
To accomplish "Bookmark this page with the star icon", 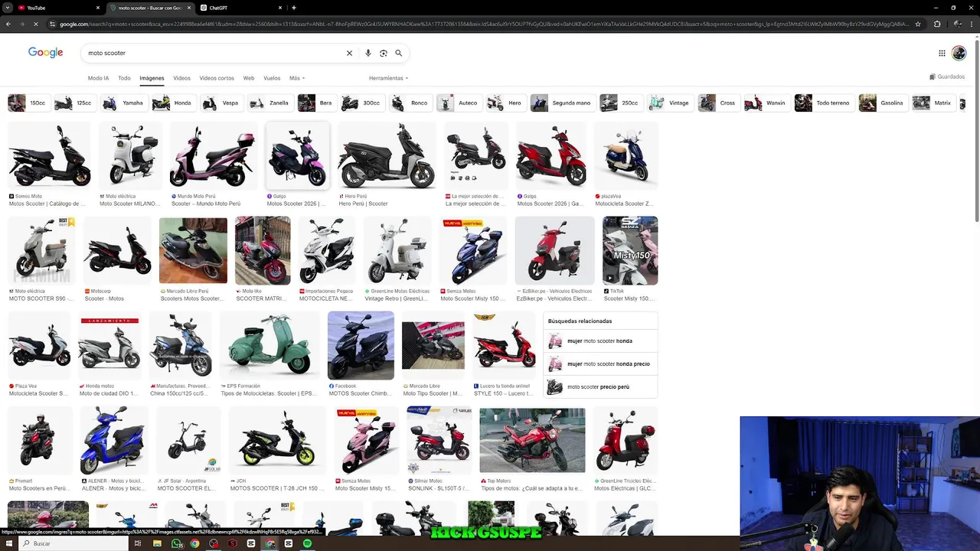I will click(x=918, y=24).
